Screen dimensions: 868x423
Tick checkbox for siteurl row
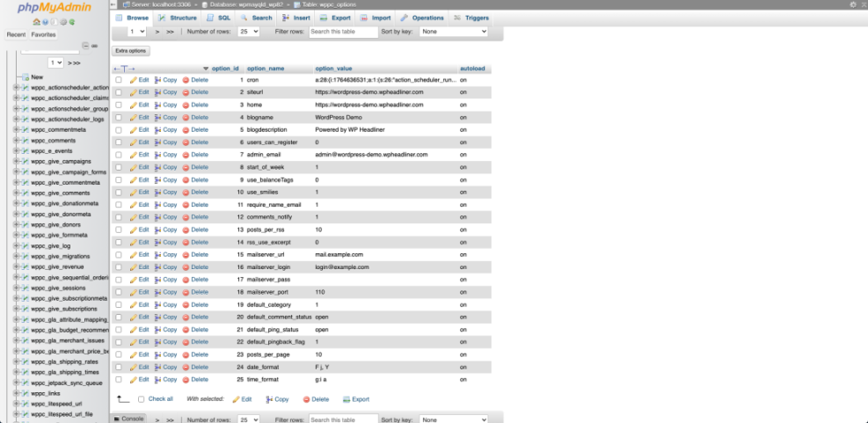[119, 92]
